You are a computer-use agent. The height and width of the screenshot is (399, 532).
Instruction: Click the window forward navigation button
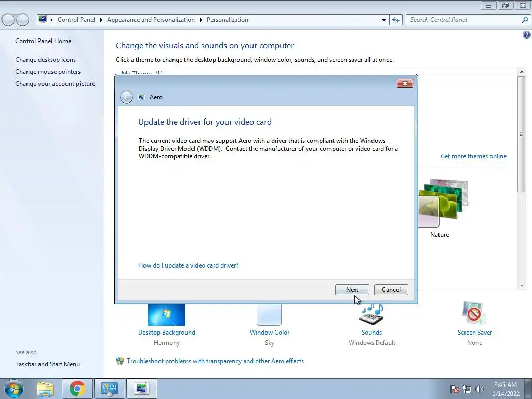click(22, 20)
